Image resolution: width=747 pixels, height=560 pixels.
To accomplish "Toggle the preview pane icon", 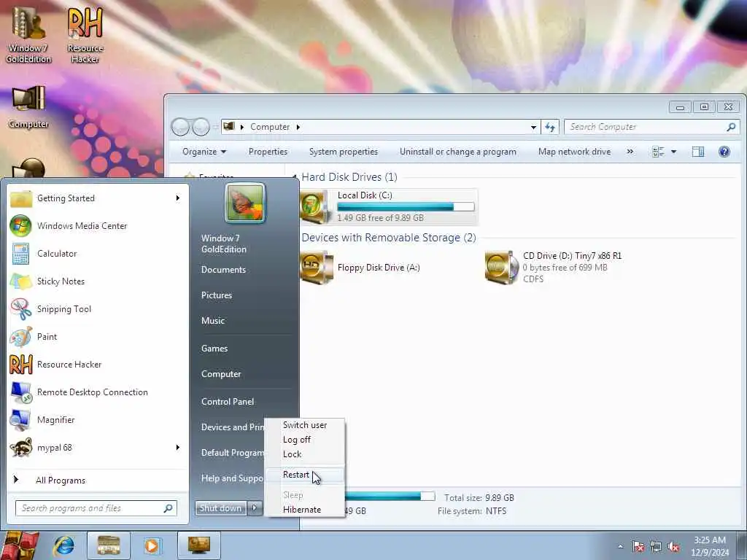I will 698,152.
